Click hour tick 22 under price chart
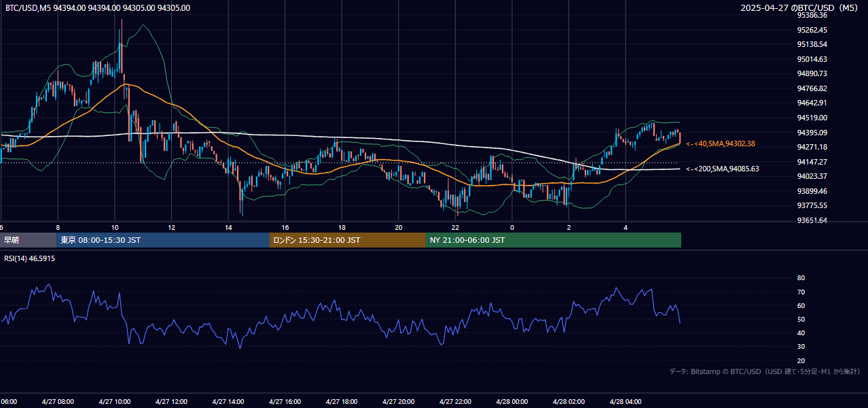This screenshot has width=868, height=408. (x=456, y=227)
